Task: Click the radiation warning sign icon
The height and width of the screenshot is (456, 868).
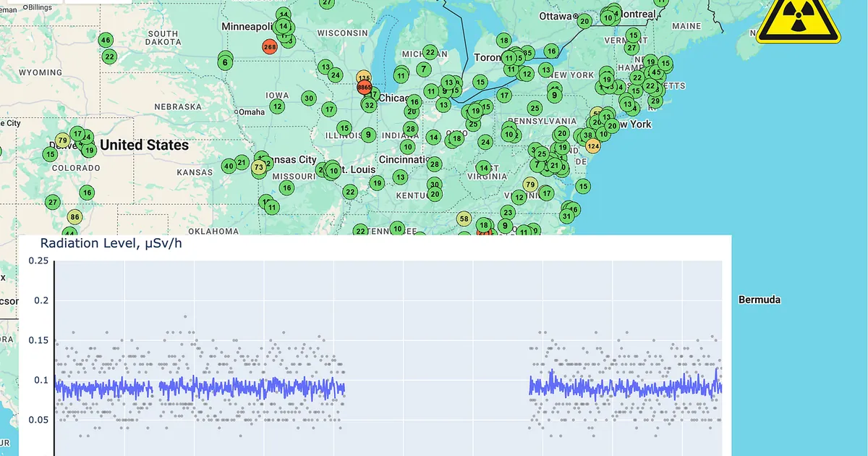Action: tap(799, 20)
